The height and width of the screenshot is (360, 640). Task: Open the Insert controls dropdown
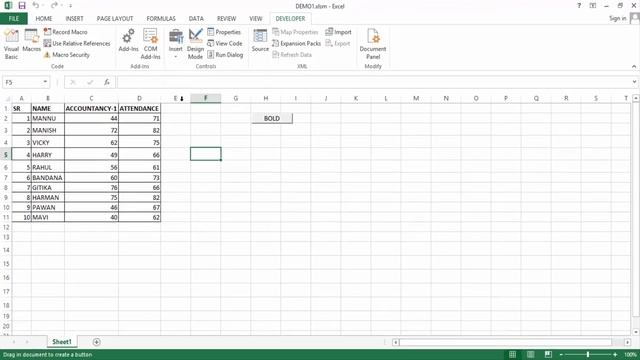pyautogui.click(x=176, y=44)
